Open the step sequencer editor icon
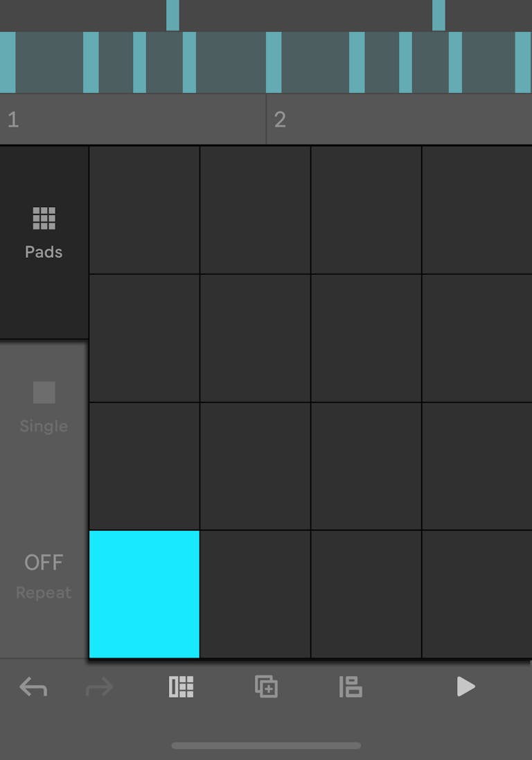The height and width of the screenshot is (760, 532). [181, 687]
